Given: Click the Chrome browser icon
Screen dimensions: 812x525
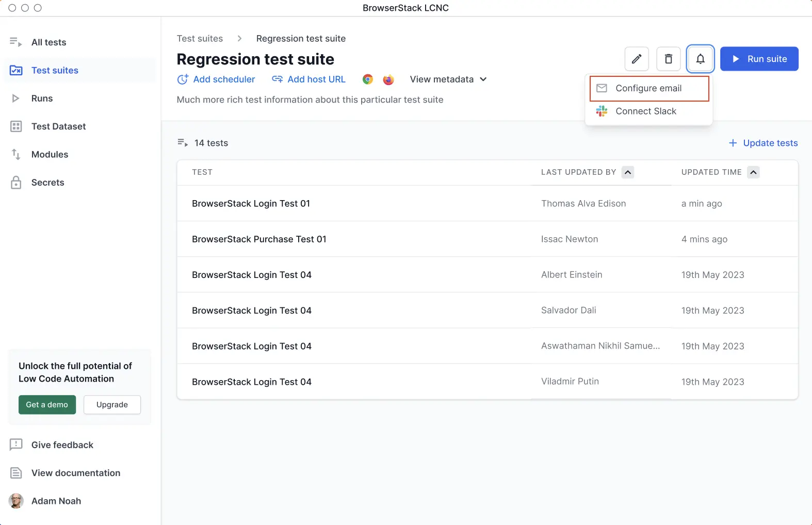Looking at the screenshot, I should (x=368, y=79).
